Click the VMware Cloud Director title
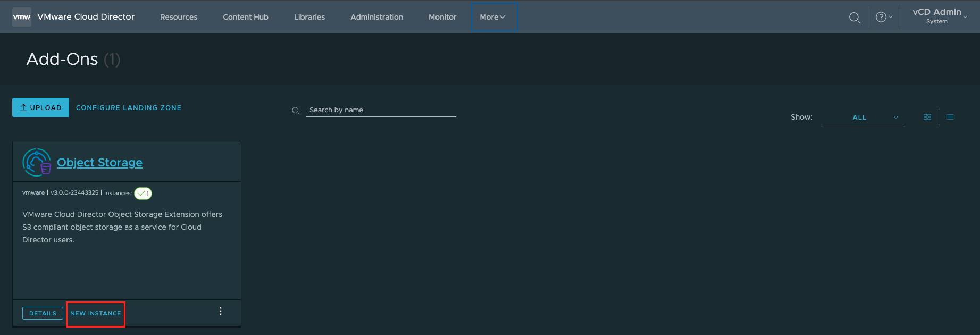 point(86,16)
